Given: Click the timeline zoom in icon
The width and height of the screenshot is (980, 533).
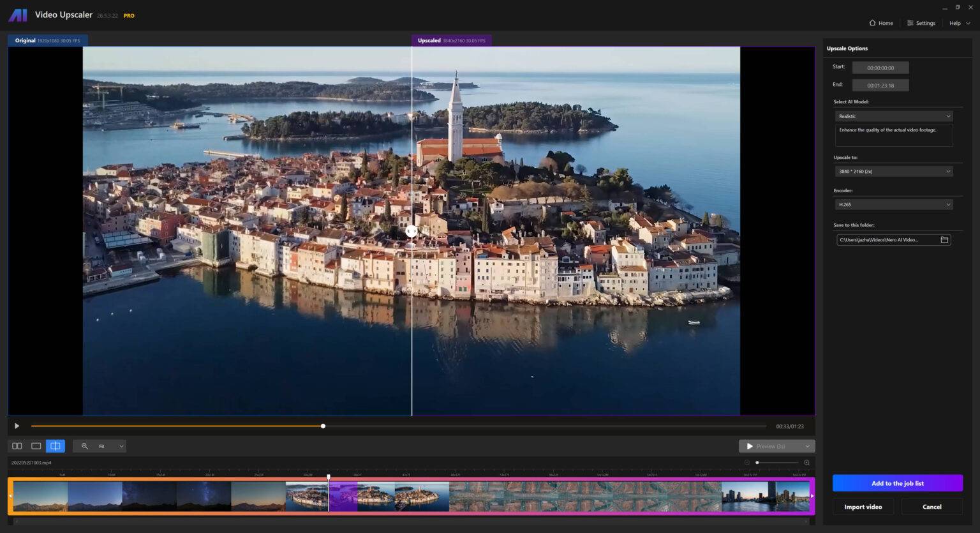Looking at the screenshot, I should click(x=806, y=463).
